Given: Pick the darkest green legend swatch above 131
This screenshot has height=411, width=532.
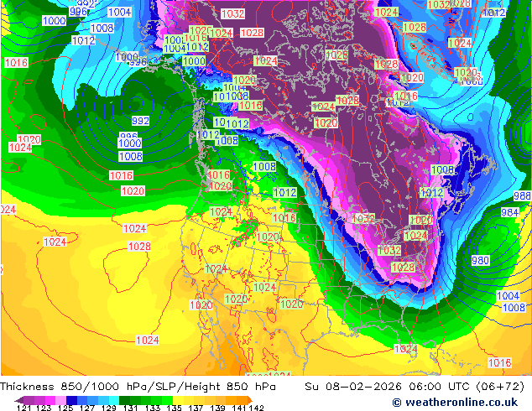Looking at the screenshot, I should [124, 400].
